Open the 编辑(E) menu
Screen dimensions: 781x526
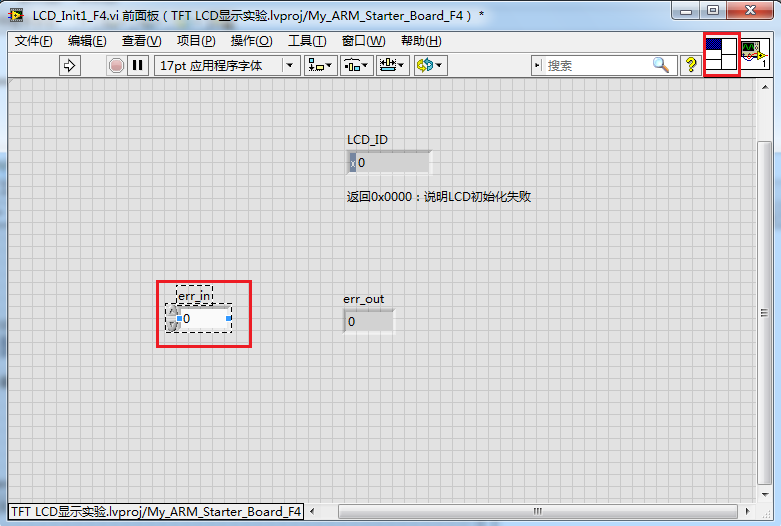pos(87,41)
